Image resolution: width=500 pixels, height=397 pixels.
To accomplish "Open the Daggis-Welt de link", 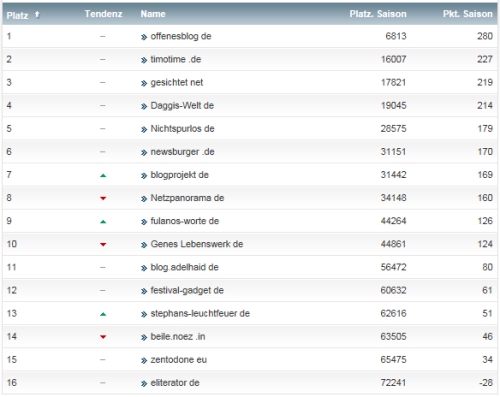I will coord(182,106).
